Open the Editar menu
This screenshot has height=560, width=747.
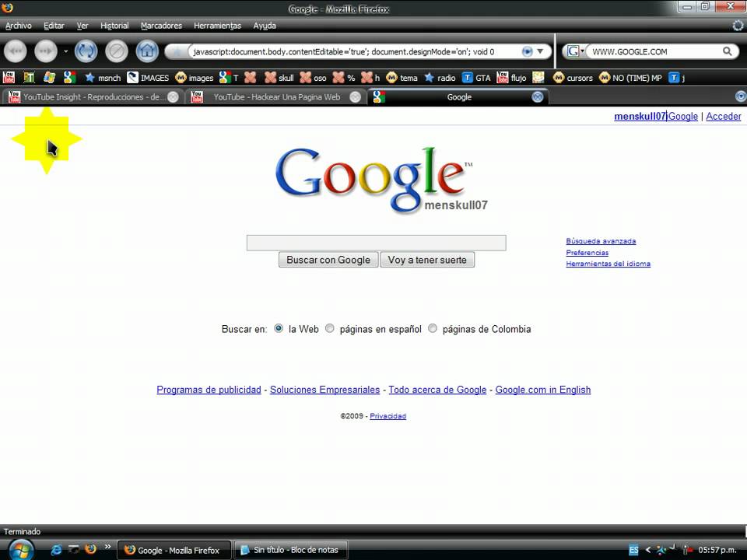(x=54, y=26)
